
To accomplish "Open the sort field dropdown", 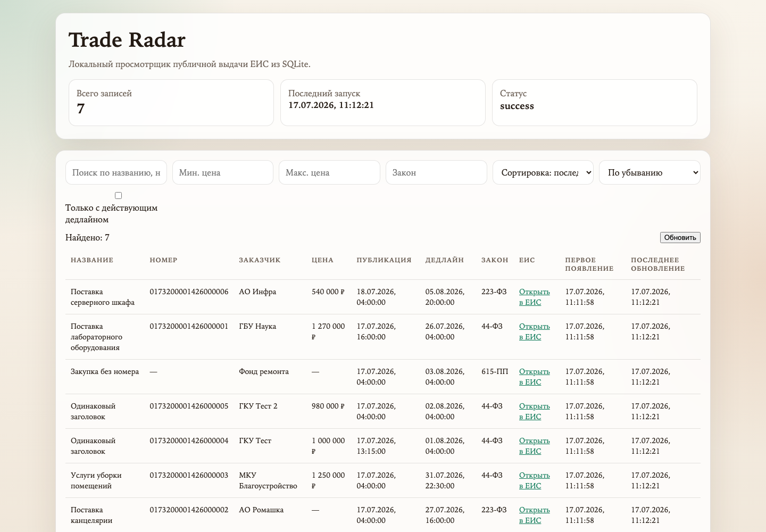I will point(543,172).
